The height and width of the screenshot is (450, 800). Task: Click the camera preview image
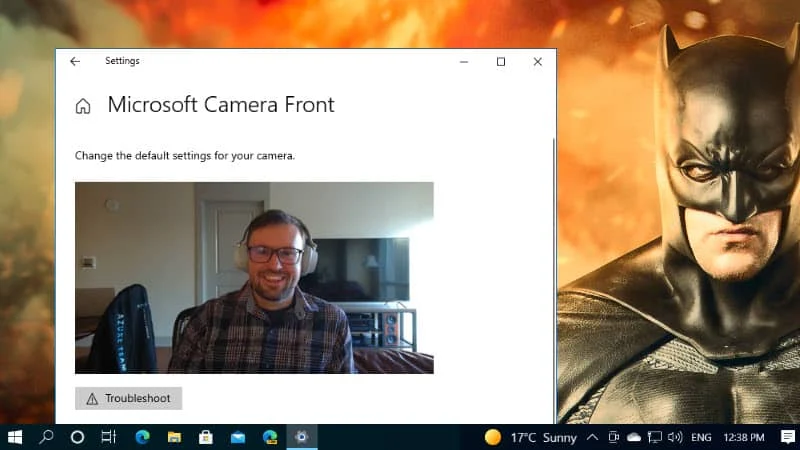point(254,278)
